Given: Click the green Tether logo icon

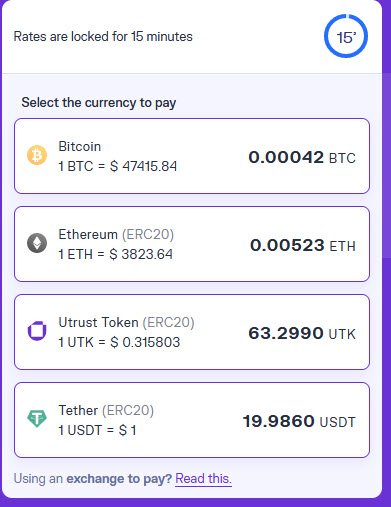Looking at the screenshot, I should pyautogui.click(x=37, y=418).
